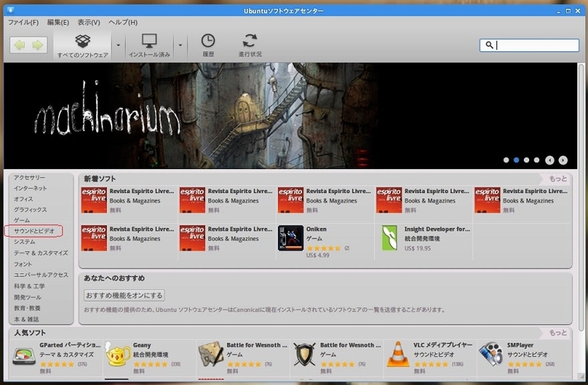Select the third banner page dot
The image size is (588, 385).
526,160
